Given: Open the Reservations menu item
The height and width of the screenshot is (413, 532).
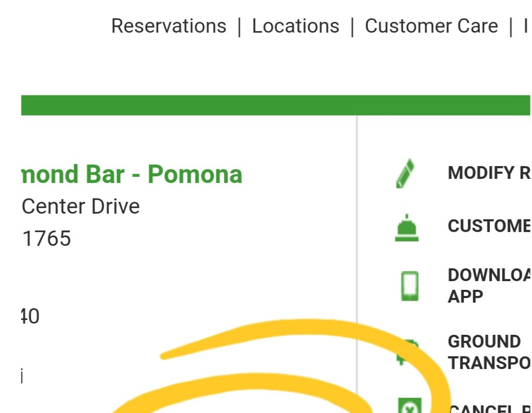Looking at the screenshot, I should pos(169,26).
